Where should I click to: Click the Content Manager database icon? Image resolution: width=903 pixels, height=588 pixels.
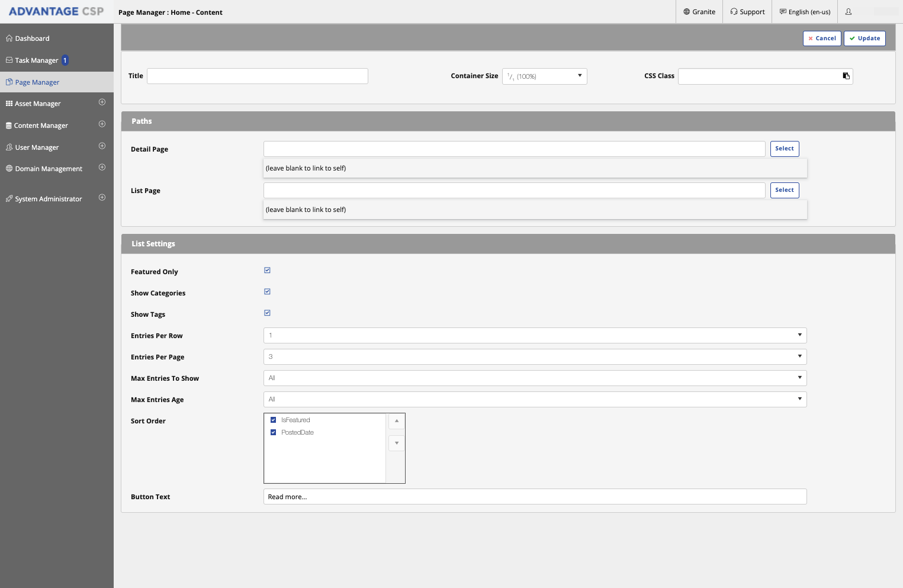(x=9, y=126)
